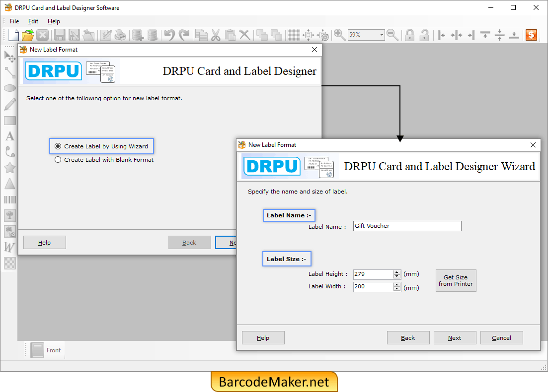Viewport: 548px width, 392px height.
Task: Click the orange dollar sign icon
Action: 531,35
